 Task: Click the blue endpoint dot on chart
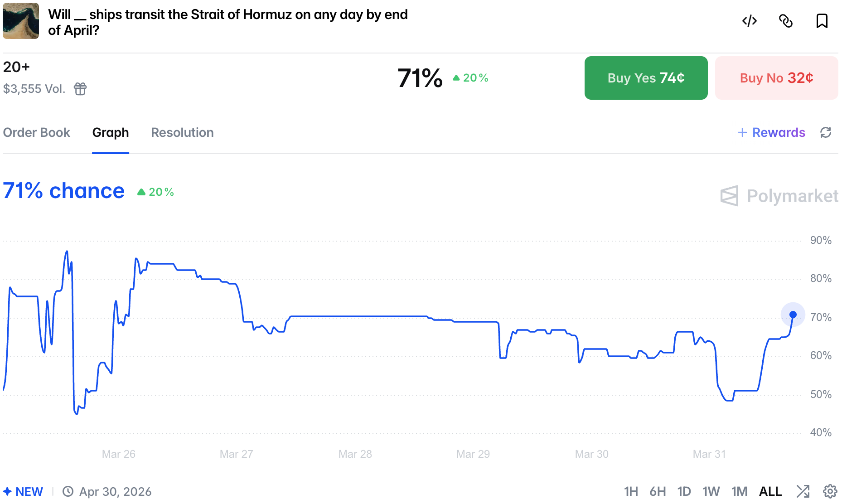click(x=793, y=315)
